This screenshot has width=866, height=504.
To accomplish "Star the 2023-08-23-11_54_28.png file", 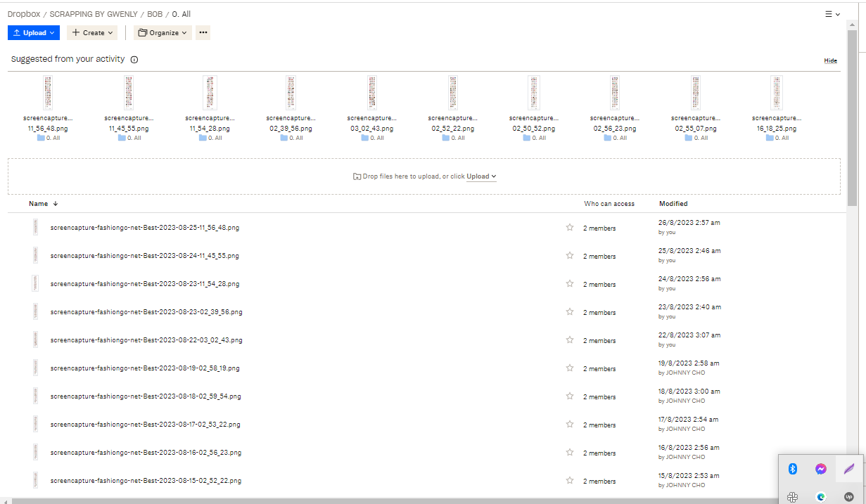I will [570, 284].
